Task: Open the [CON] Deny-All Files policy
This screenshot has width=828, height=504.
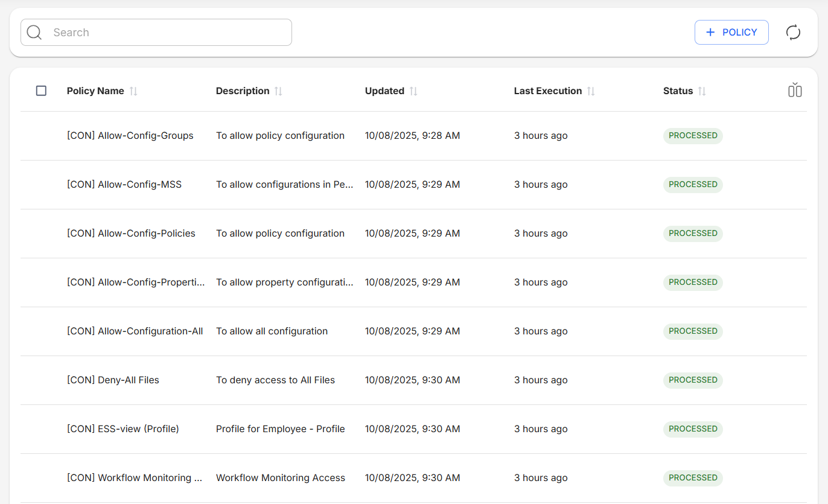Action: coord(113,380)
